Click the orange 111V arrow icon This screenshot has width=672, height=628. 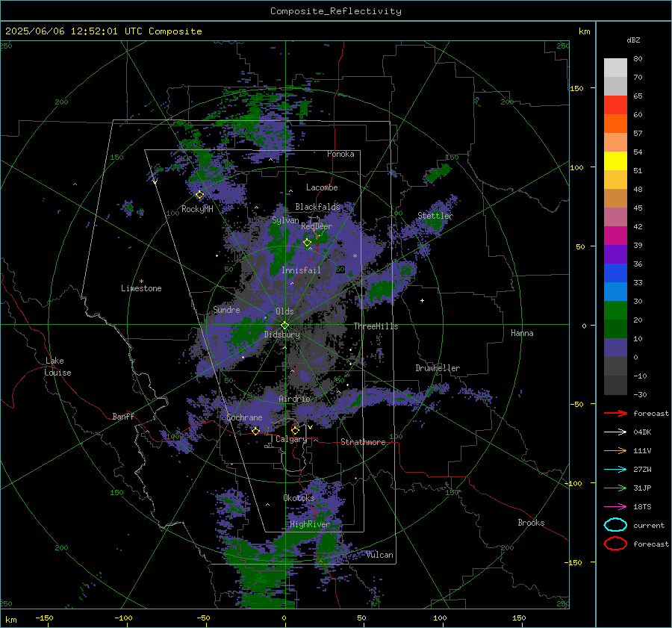click(615, 450)
